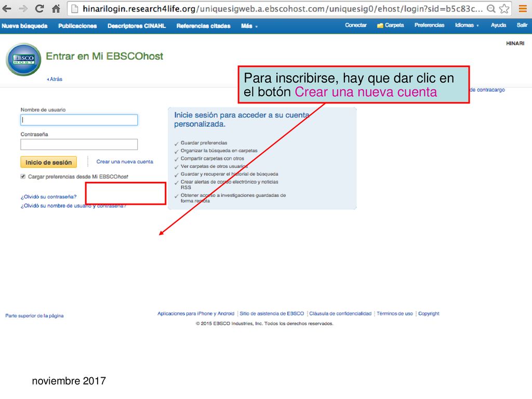The height and width of the screenshot is (399, 532).
Task: Open the Carpeta folder
Action: click(391, 25)
